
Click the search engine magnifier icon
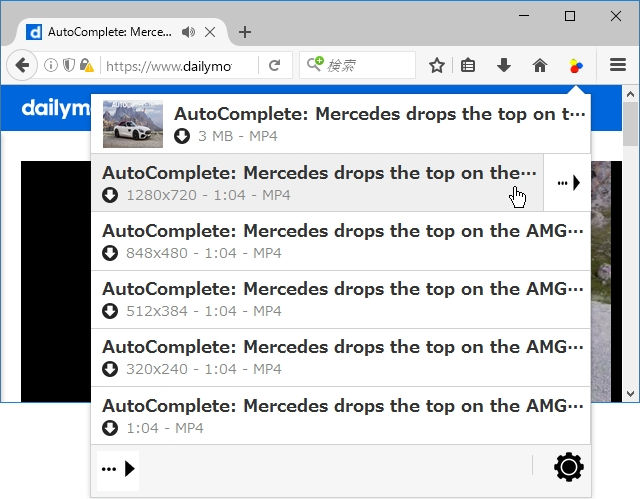tap(314, 64)
